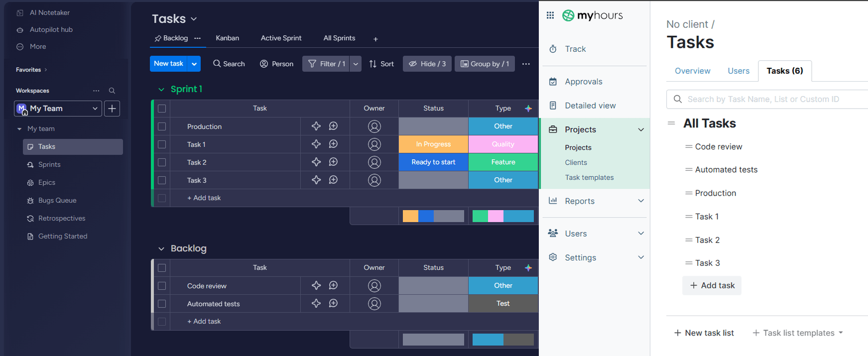Click AI sparkle icon in Task 1 row

(x=316, y=144)
